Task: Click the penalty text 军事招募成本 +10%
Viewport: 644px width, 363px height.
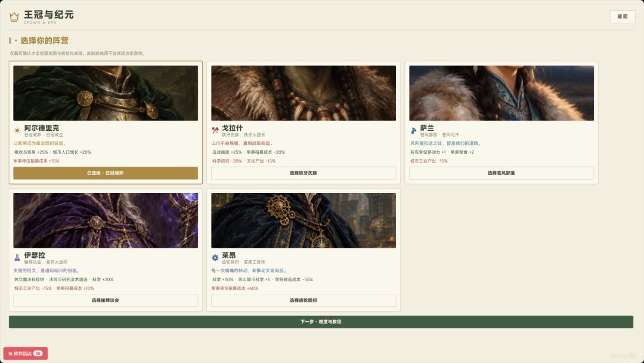Action: coord(75,288)
